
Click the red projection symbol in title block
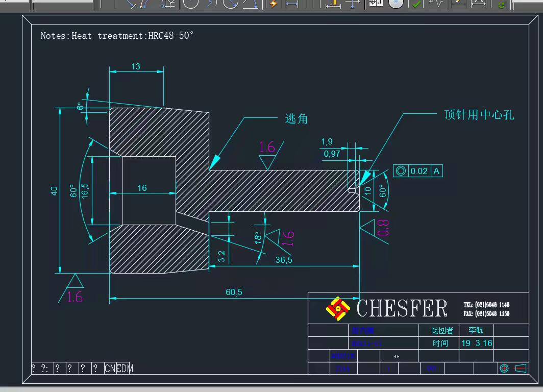[x=504, y=368]
